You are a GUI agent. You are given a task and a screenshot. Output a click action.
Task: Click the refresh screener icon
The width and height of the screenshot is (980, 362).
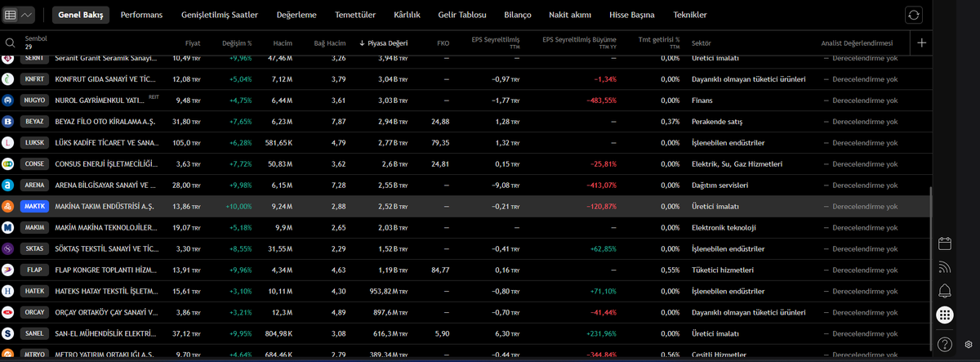point(914,15)
